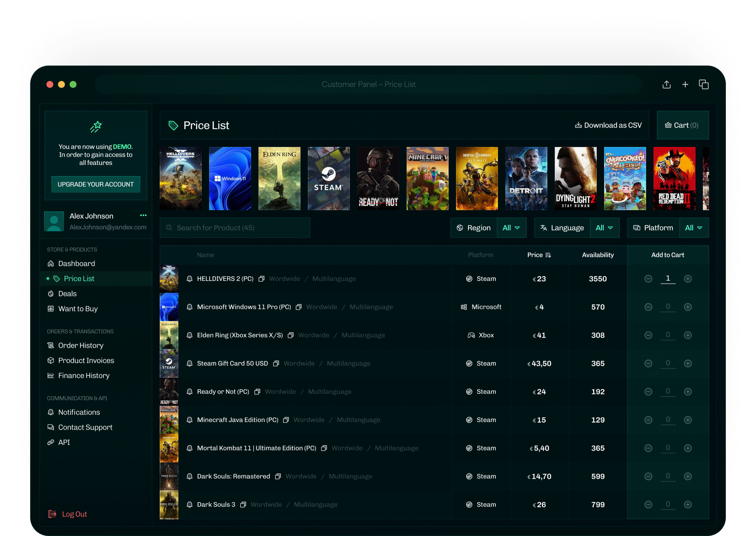
Task: Click UPGRADE YOUR ACCOUNT button
Action: click(96, 184)
